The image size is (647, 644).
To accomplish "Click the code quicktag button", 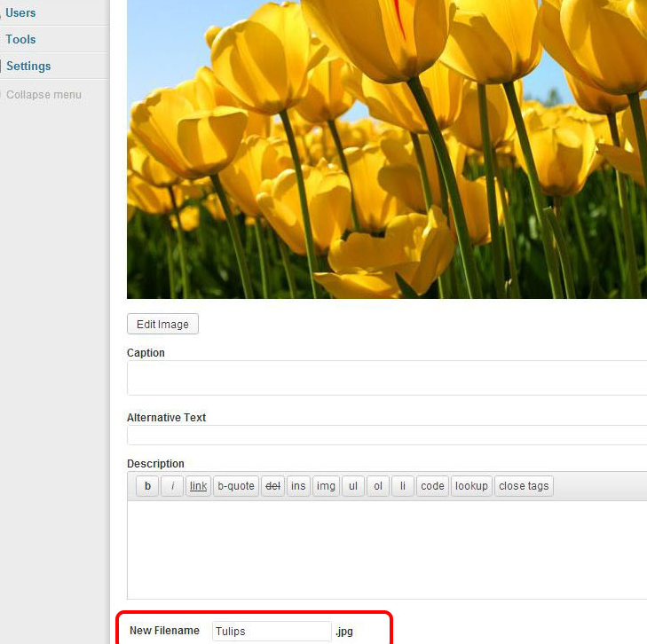I will click(432, 486).
